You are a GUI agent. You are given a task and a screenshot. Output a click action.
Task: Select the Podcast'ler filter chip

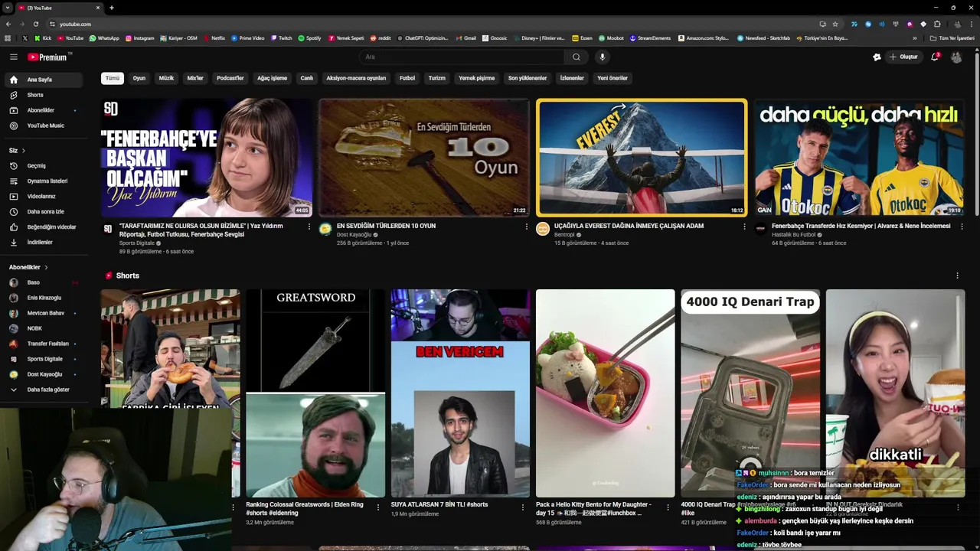(230, 78)
